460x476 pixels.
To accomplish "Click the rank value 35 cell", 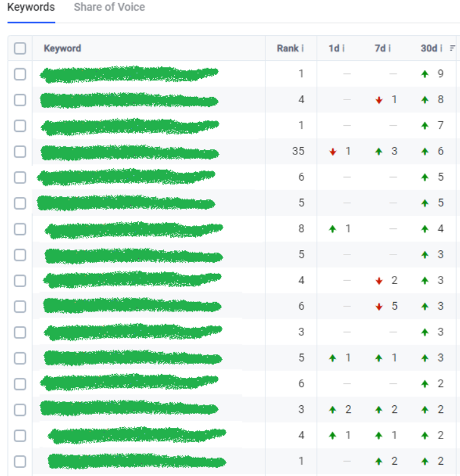I will click(298, 151).
